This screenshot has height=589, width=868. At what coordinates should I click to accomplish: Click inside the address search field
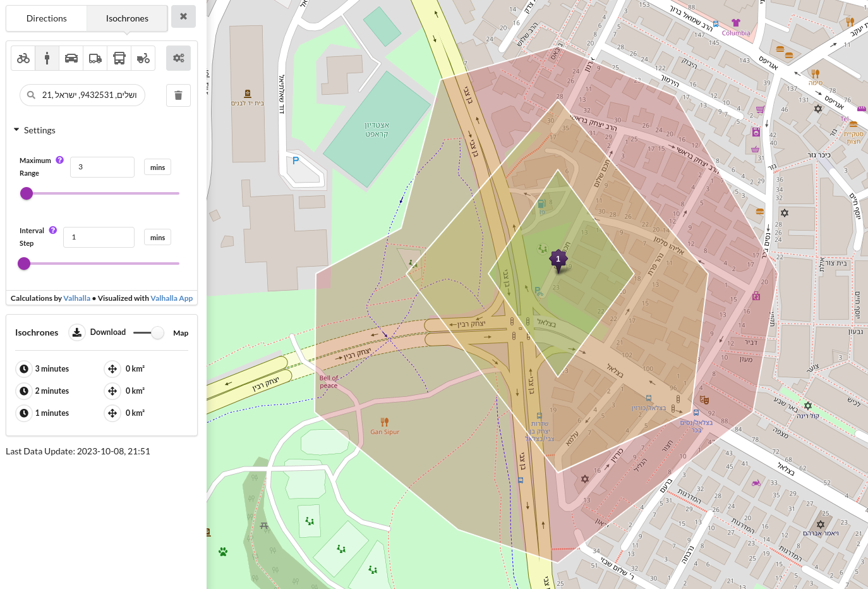pyautogui.click(x=88, y=95)
